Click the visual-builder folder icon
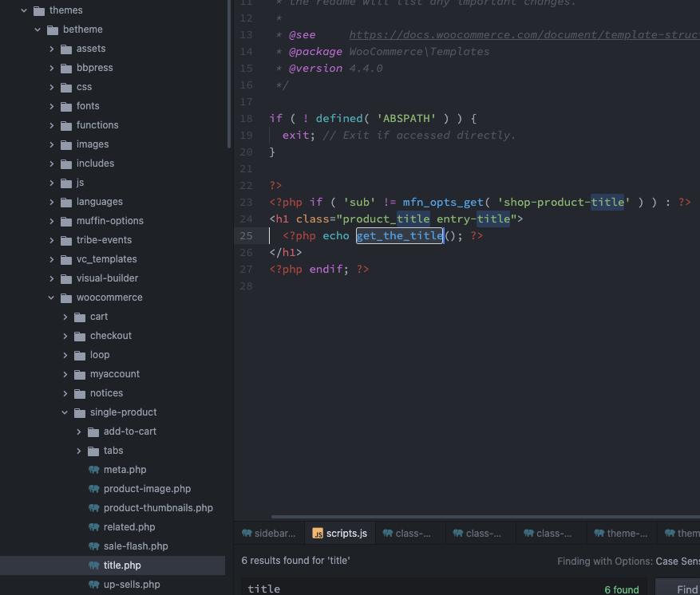The image size is (700, 595). click(66, 279)
